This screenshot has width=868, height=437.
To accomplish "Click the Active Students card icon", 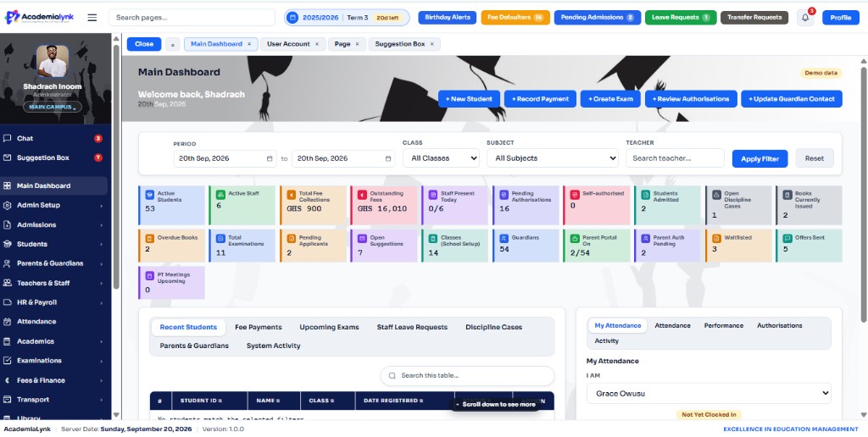I will [x=149, y=195].
